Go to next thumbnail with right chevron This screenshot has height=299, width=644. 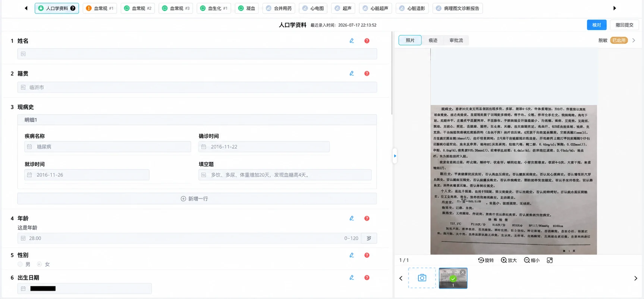(x=636, y=278)
